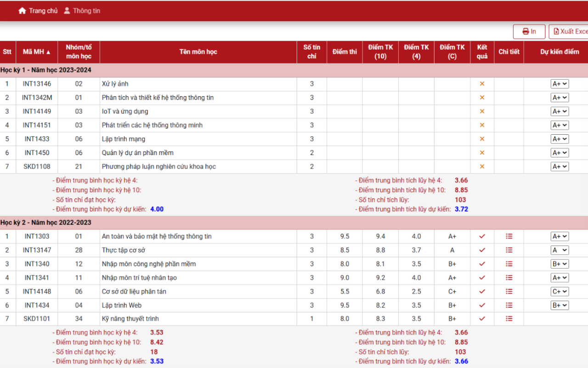This screenshot has height=368, width=588.
Task: Open expected grade dropdown for Xử lý ảnh
Action: click(x=560, y=84)
